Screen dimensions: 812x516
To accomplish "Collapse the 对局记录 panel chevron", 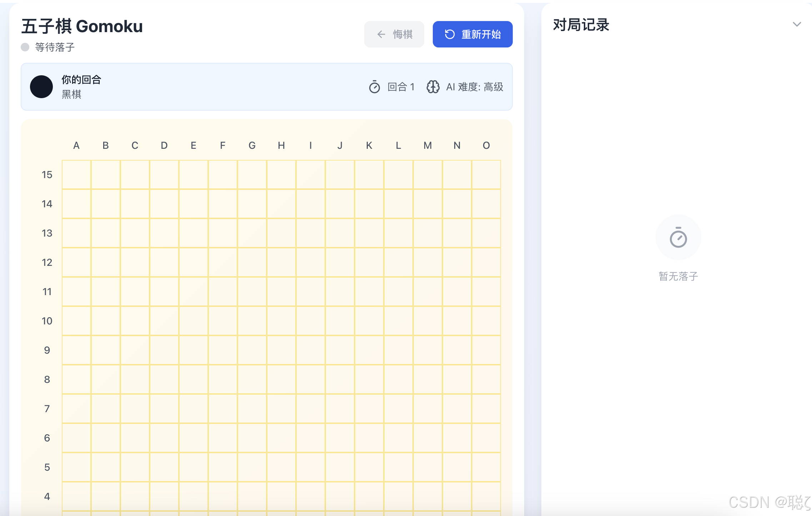I will click(797, 24).
